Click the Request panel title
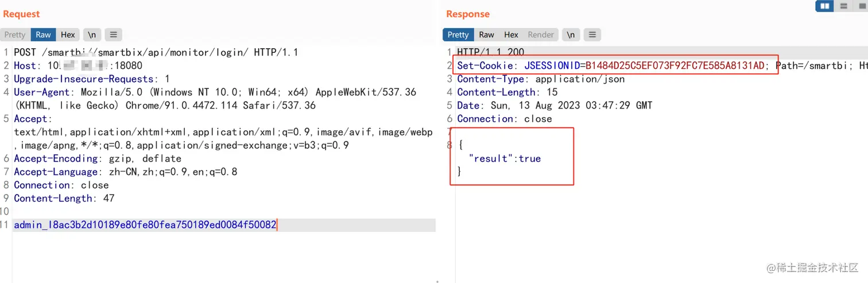This screenshot has height=283, width=868. [x=22, y=14]
